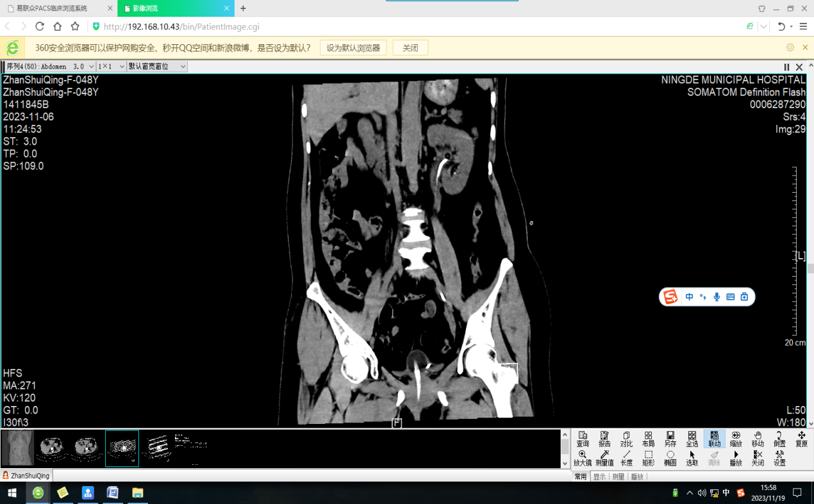The width and height of the screenshot is (814, 504).
Task: Click the 另存 save-as icon
Action: pos(670,439)
